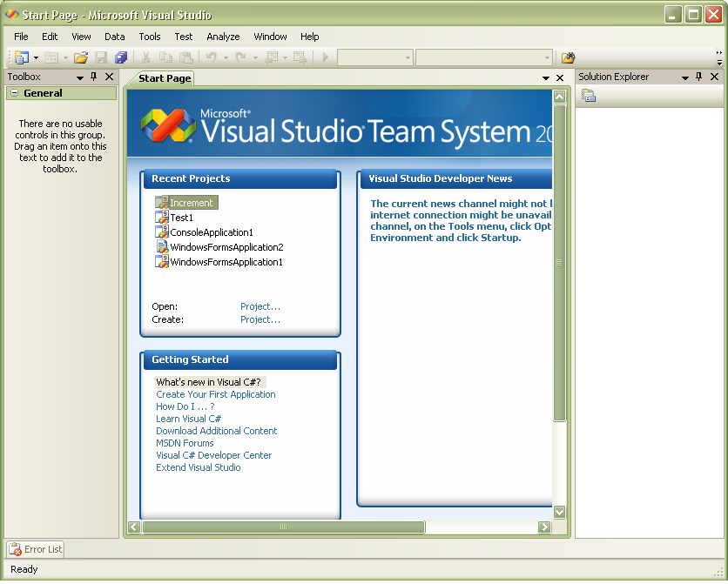The height and width of the screenshot is (584, 728).
Task: Click the Solution Explorer Properties icon
Action: coord(589,96)
